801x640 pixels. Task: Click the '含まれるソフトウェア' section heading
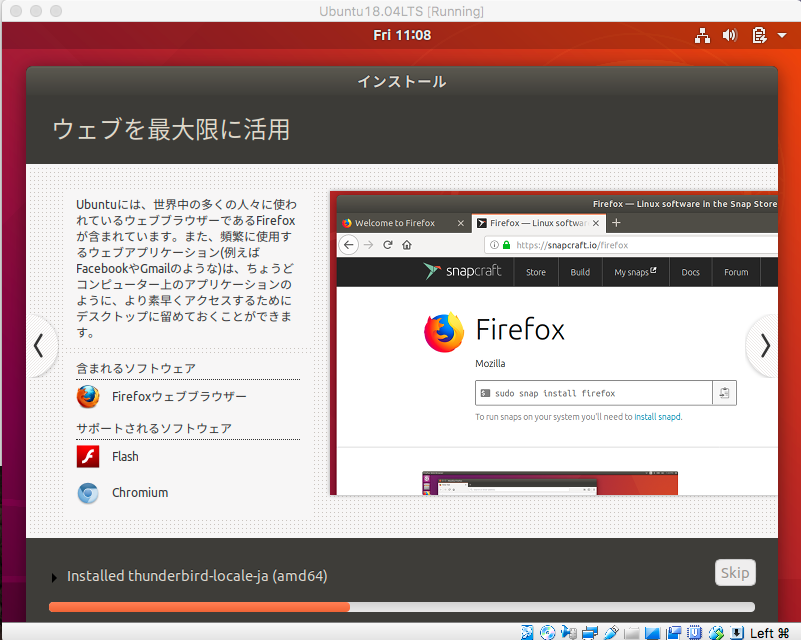pyautogui.click(x=136, y=368)
